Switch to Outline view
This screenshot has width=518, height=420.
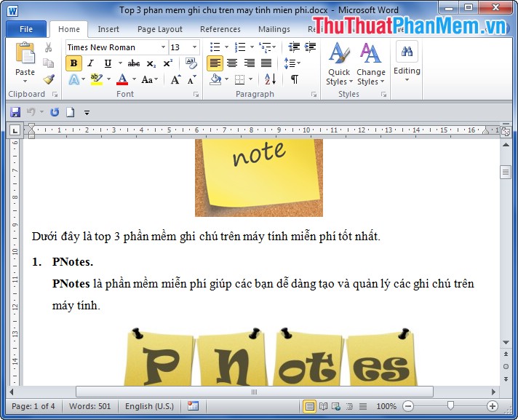click(349, 406)
